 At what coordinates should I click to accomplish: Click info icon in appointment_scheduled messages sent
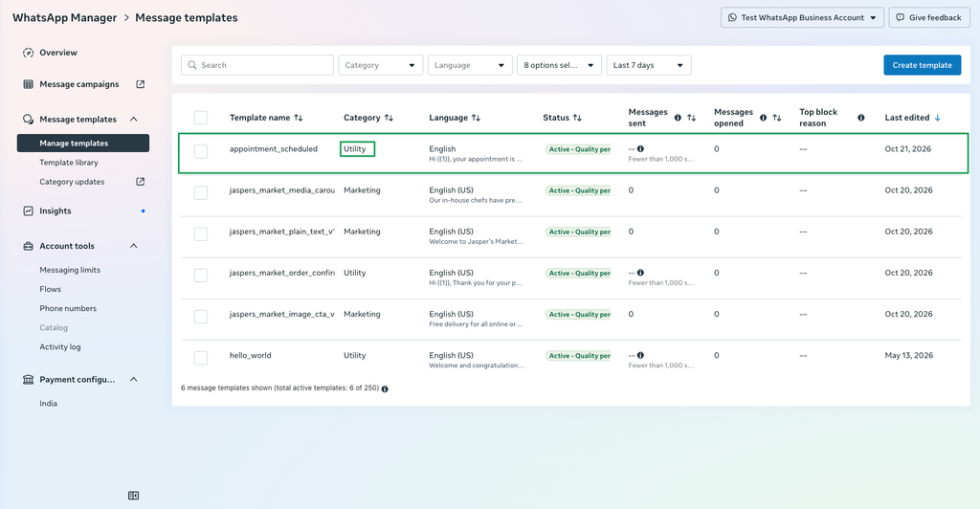(x=640, y=148)
